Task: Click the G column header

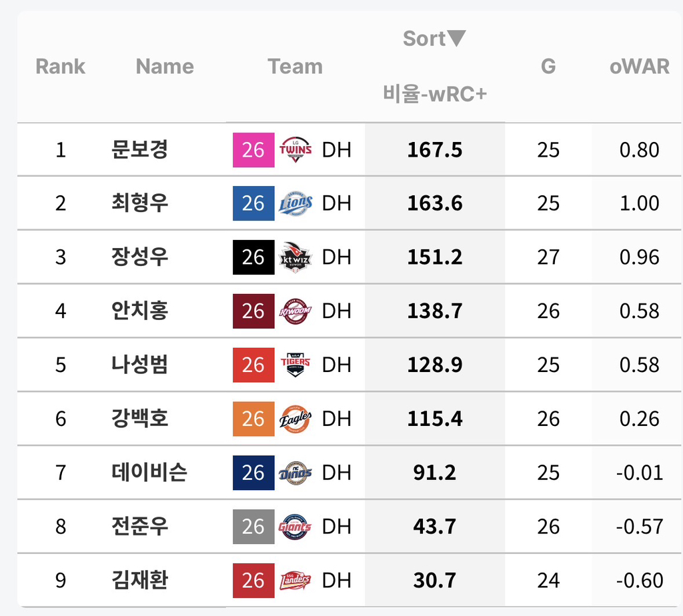Action: click(x=548, y=67)
